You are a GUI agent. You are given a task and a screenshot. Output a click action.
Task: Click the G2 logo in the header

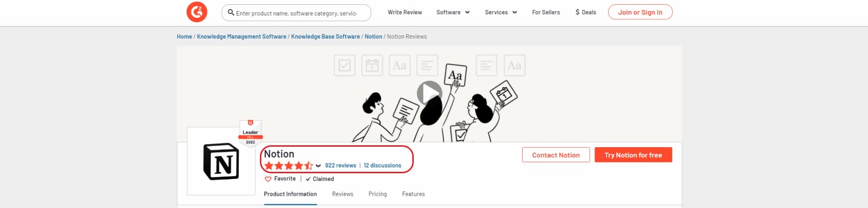197,12
